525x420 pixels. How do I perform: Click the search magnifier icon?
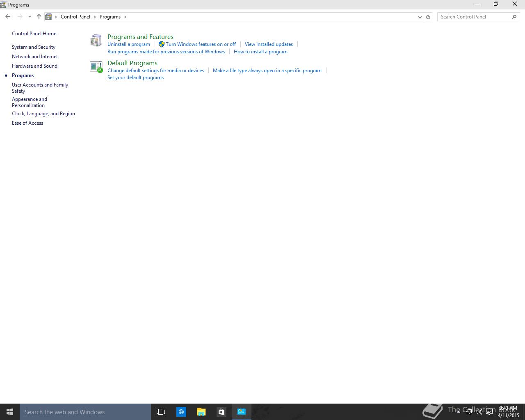pyautogui.click(x=514, y=17)
